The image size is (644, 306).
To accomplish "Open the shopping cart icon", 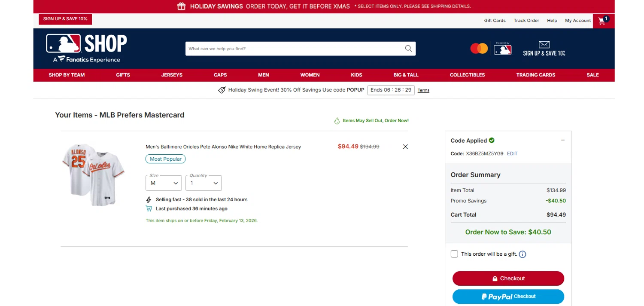I will pyautogui.click(x=603, y=21).
